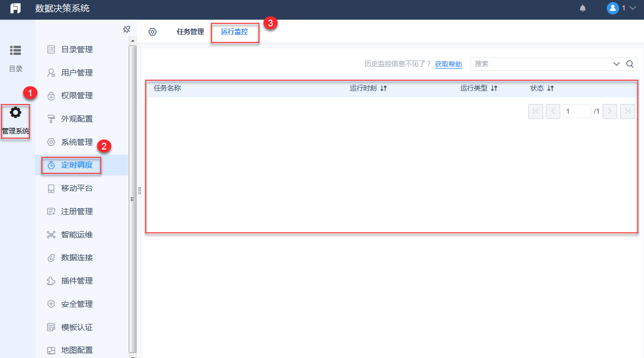The width and height of the screenshot is (644, 358).
Task: Click the user avatar icon
Action: 612,8
